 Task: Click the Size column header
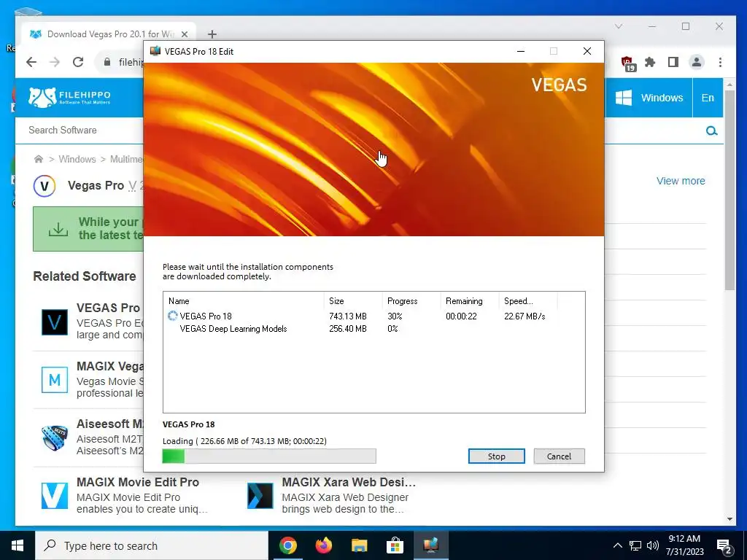pos(353,301)
